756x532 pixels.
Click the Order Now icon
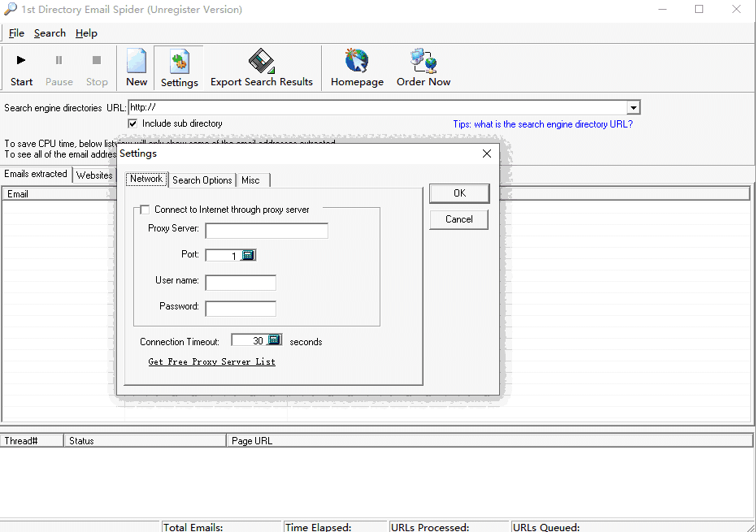click(423, 62)
